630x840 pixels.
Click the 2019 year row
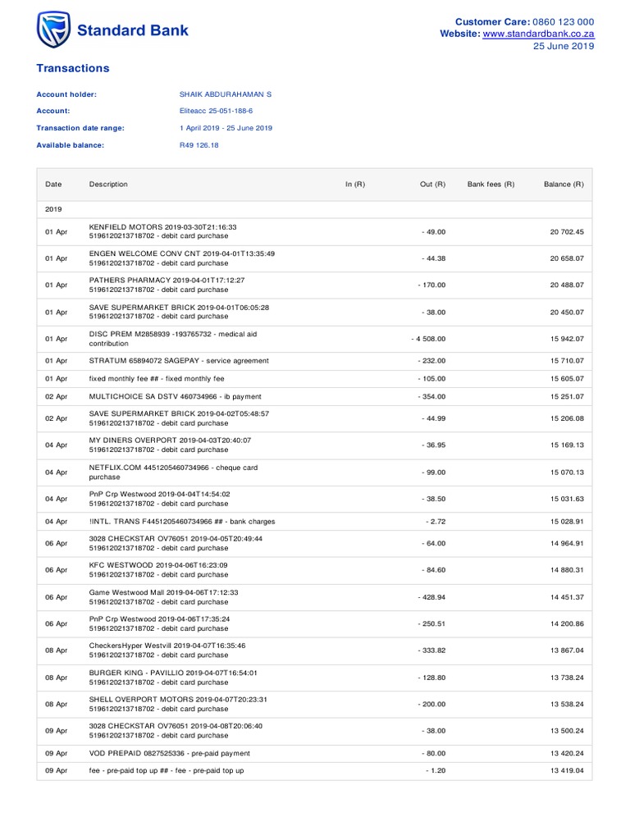pyautogui.click(x=314, y=209)
